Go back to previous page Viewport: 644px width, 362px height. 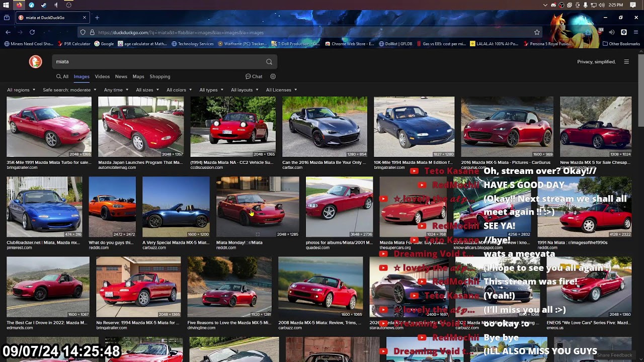coord(8,32)
